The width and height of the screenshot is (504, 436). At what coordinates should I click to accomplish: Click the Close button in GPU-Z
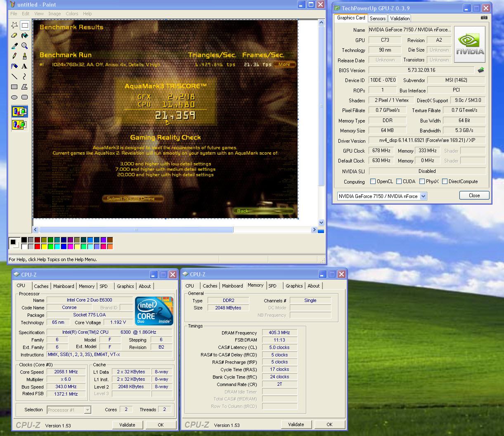click(474, 196)
